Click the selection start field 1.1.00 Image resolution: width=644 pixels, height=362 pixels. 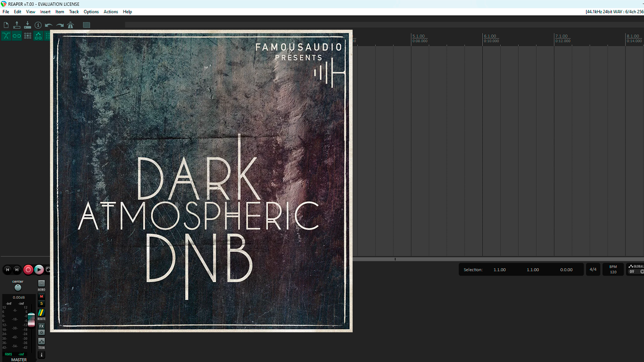tap(500, 270)
